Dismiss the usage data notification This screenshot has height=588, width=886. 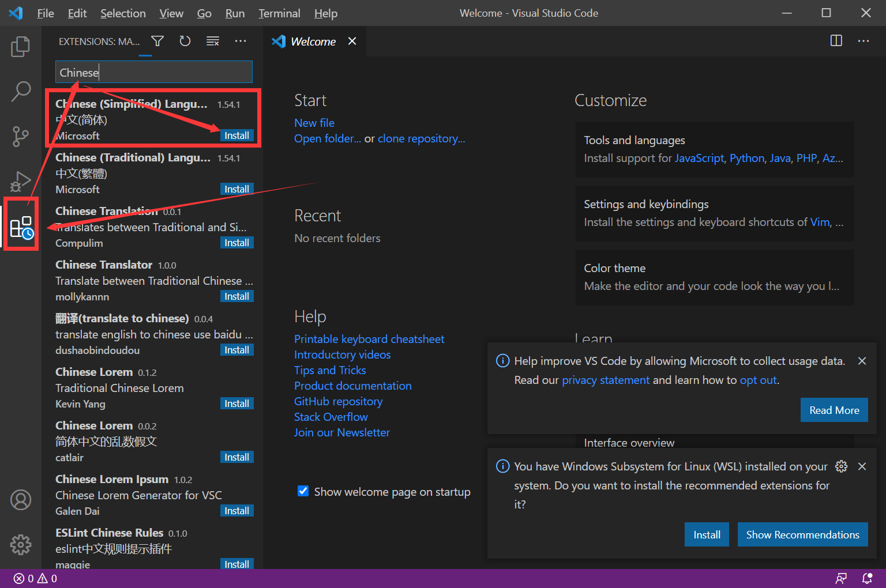coord(862,361)
